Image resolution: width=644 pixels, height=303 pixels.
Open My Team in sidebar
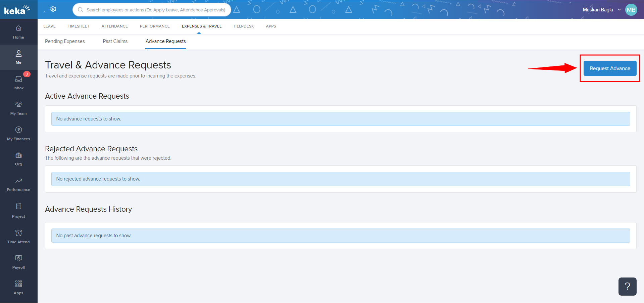[x=18, y=108]
